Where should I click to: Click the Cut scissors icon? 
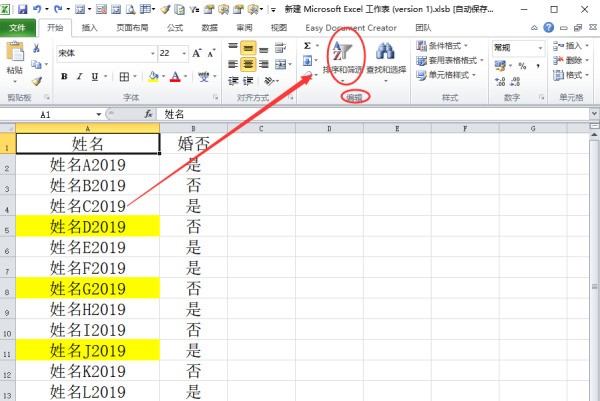click(36, 48)
